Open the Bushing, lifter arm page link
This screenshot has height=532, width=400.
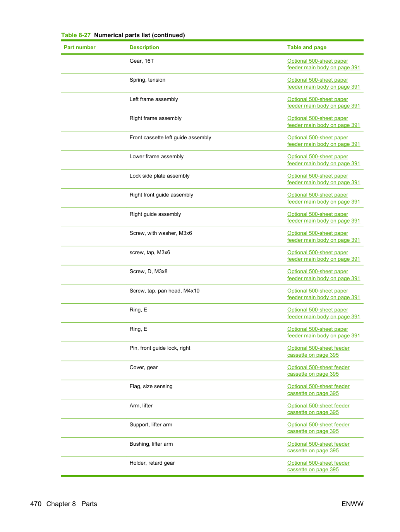(x=318, y=447)
